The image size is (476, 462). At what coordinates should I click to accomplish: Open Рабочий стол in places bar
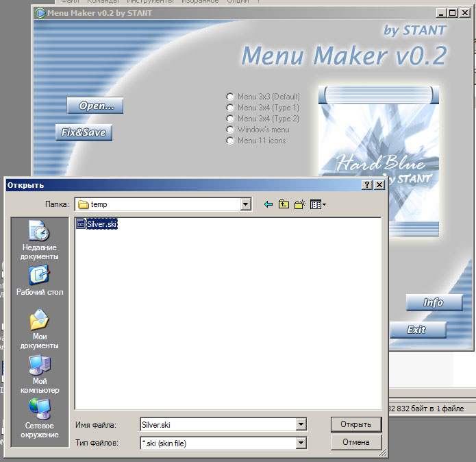click(40, 281)
